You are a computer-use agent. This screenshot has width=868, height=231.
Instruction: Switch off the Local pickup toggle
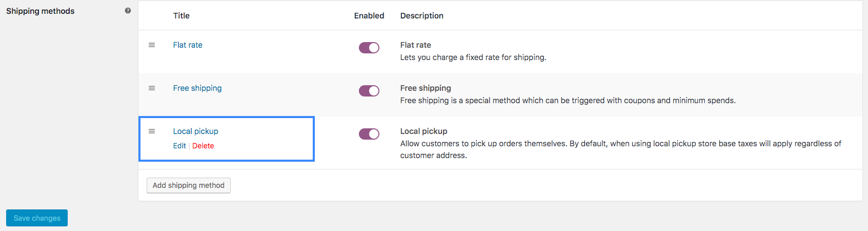coord(369,134)
